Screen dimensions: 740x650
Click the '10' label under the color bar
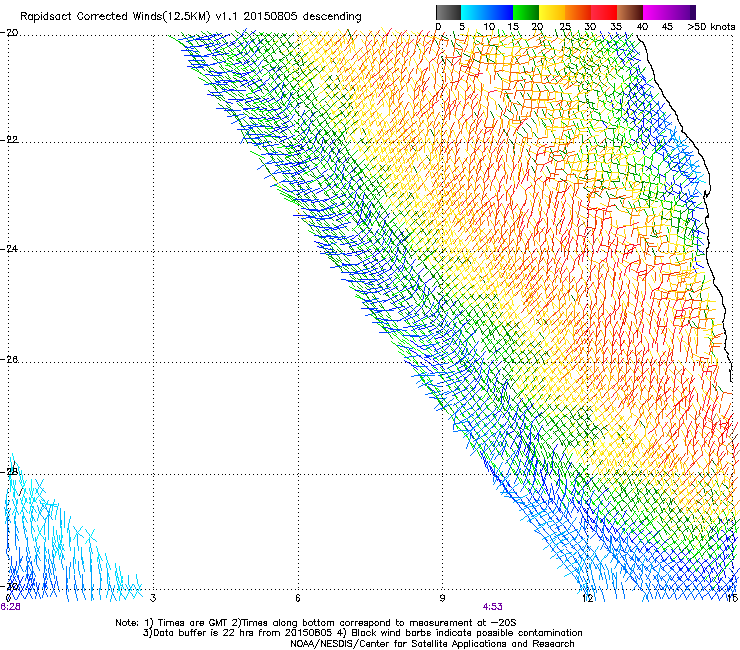click(x=489, y=27)
